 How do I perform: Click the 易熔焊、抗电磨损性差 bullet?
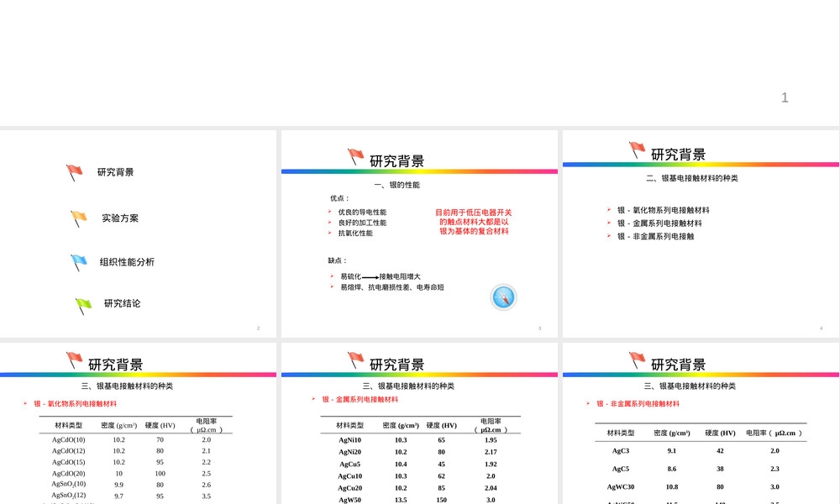pyautogui.click(x=392, y=287)
